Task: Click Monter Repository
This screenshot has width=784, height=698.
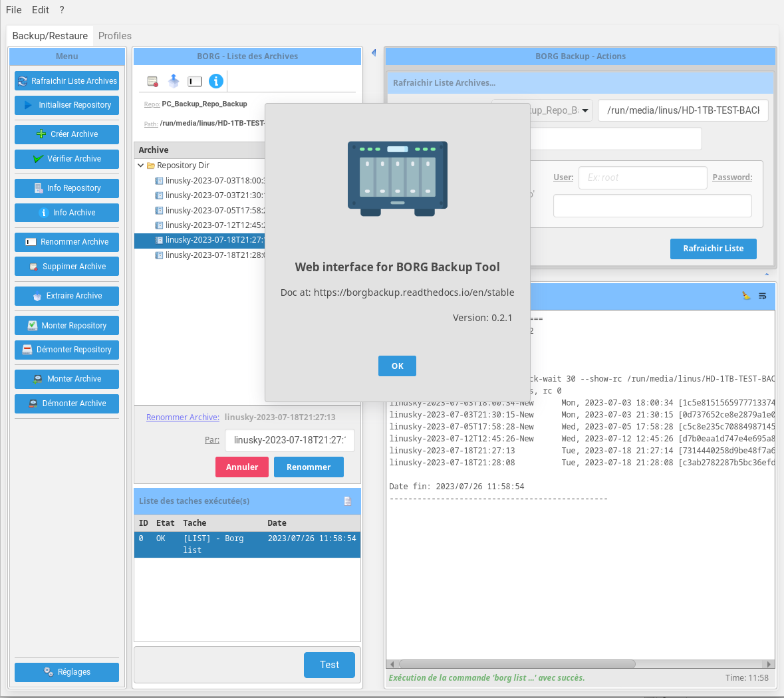Action: (x=67, y=326)
